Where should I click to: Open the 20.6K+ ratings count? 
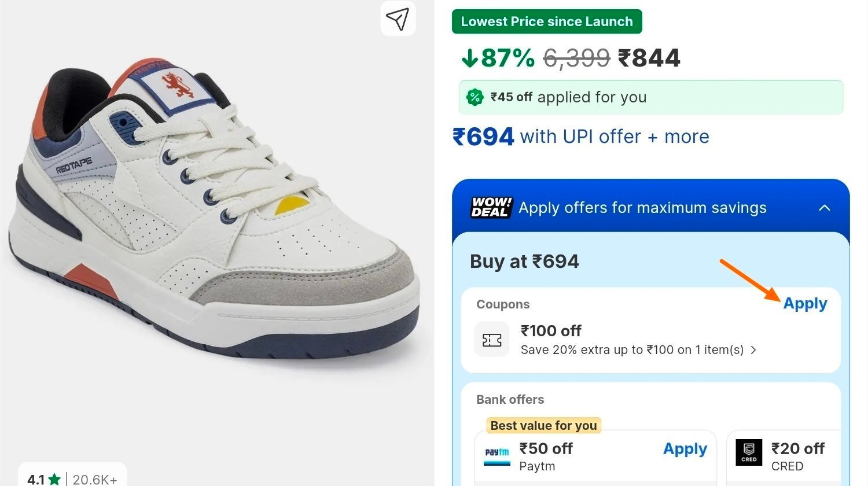click(x=95, y=480)
